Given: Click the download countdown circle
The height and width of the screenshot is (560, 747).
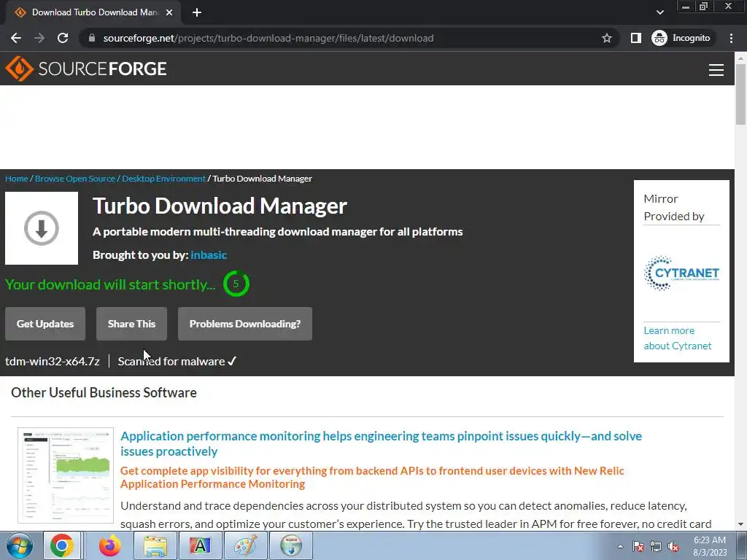Looking at the screenshot, I should [236, 284].
